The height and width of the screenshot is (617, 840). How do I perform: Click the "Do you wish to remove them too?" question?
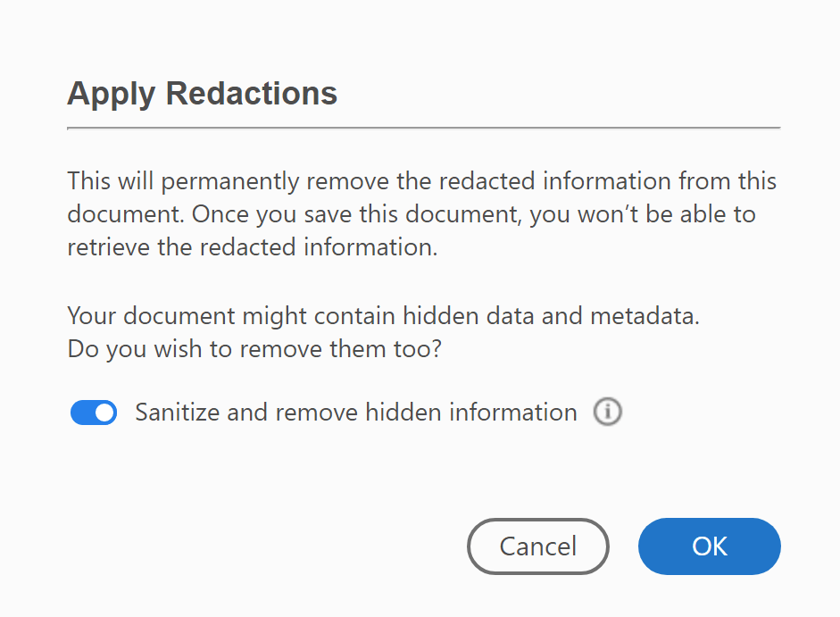coord(254,349)
